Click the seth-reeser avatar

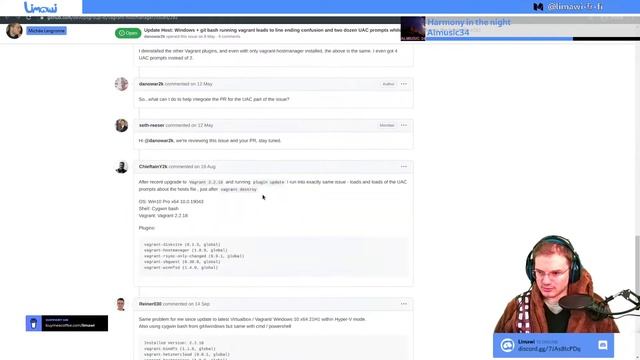(x=121, y=125)
